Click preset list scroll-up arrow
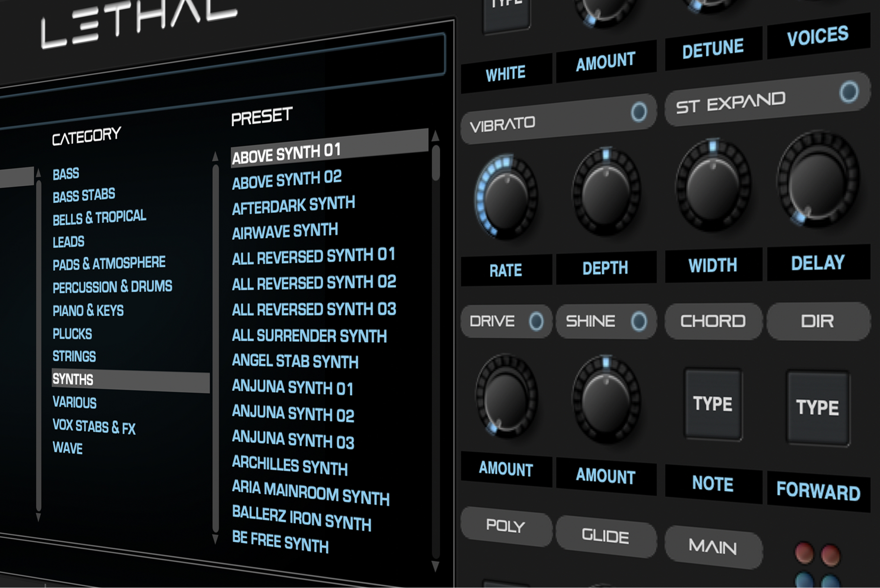This screenshot has width=880, height=588. tap(435, 136)
